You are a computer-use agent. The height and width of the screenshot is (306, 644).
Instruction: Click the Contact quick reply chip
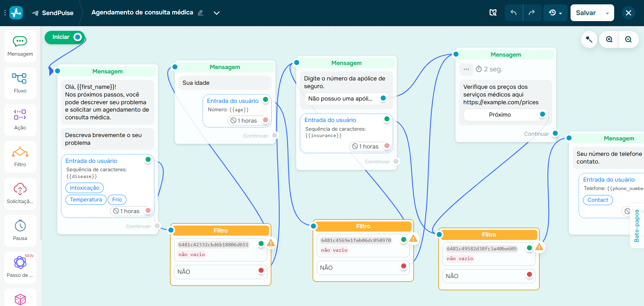tap(598, 200)
